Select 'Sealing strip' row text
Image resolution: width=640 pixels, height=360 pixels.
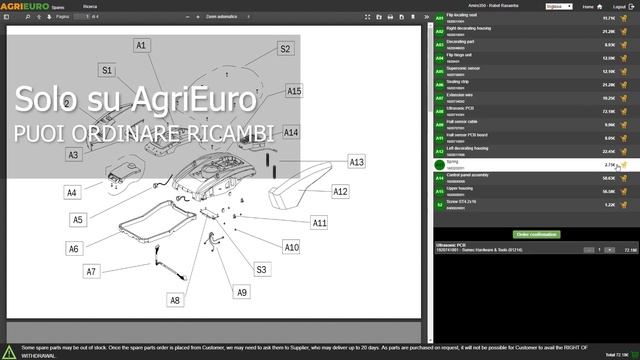point(458,82)
